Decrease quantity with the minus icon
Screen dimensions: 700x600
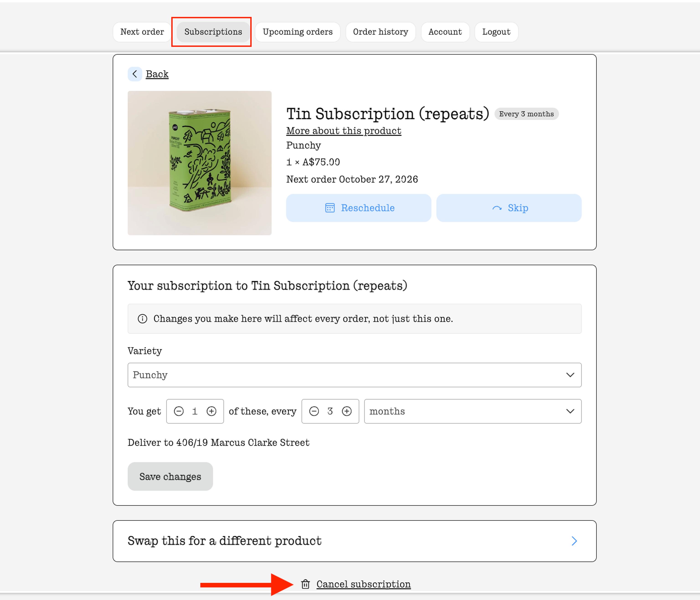[179, 411]
